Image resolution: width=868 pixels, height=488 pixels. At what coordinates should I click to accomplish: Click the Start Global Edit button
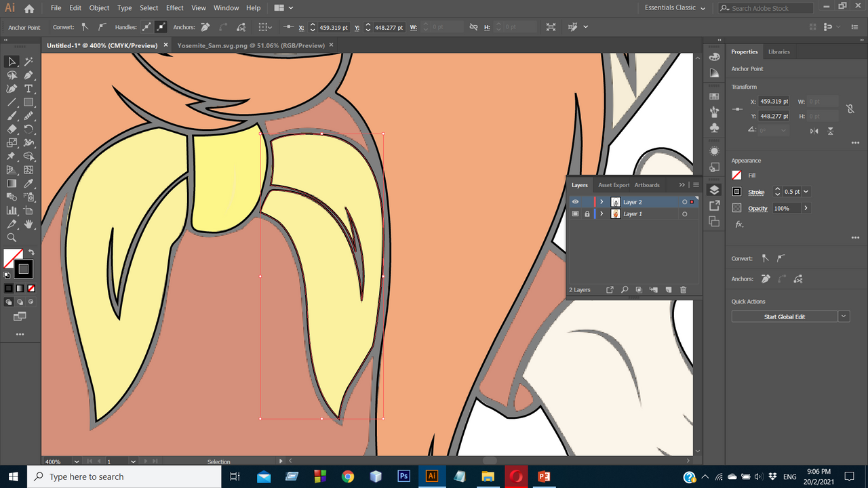(785, 317)
